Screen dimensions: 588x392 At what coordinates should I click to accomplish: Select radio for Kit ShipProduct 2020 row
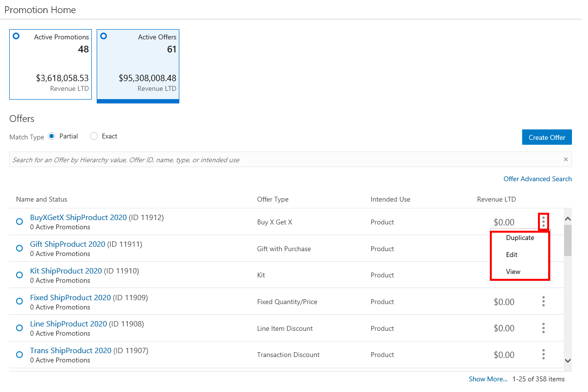coord(19,275)
